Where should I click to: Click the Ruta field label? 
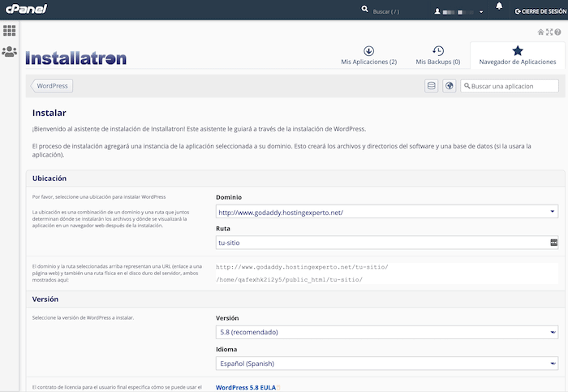[x=223, y=228]
